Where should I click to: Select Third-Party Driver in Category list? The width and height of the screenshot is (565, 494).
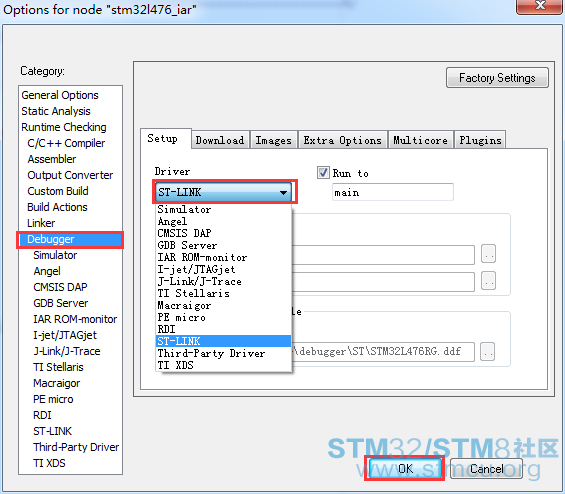[x=76, y=447]
